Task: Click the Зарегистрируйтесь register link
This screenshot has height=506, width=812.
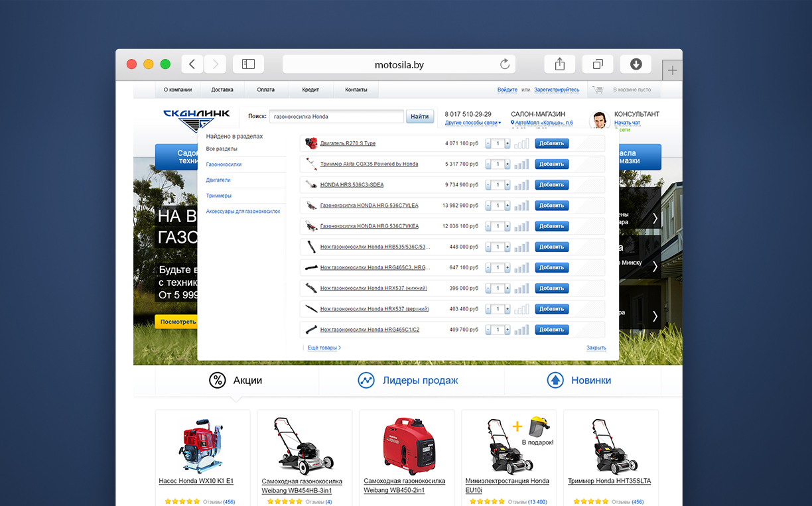Action: pyautogui.click(x=557, y=90)
